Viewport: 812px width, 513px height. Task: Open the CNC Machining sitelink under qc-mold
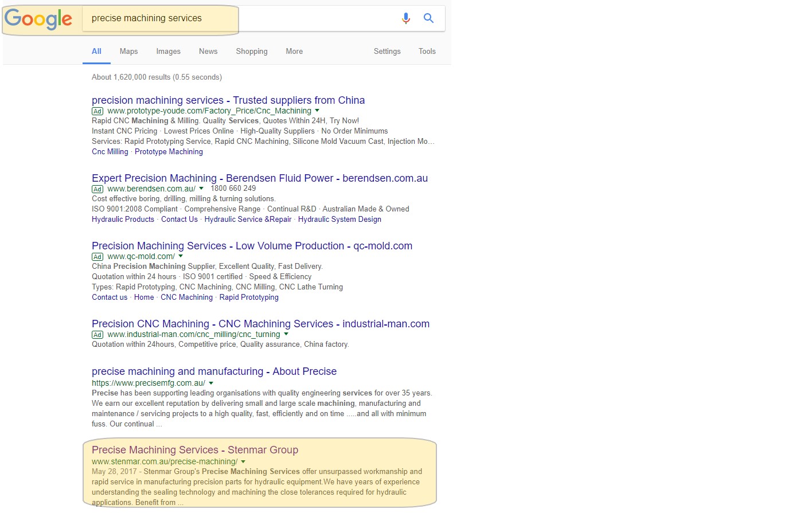[x=186, y=297]
